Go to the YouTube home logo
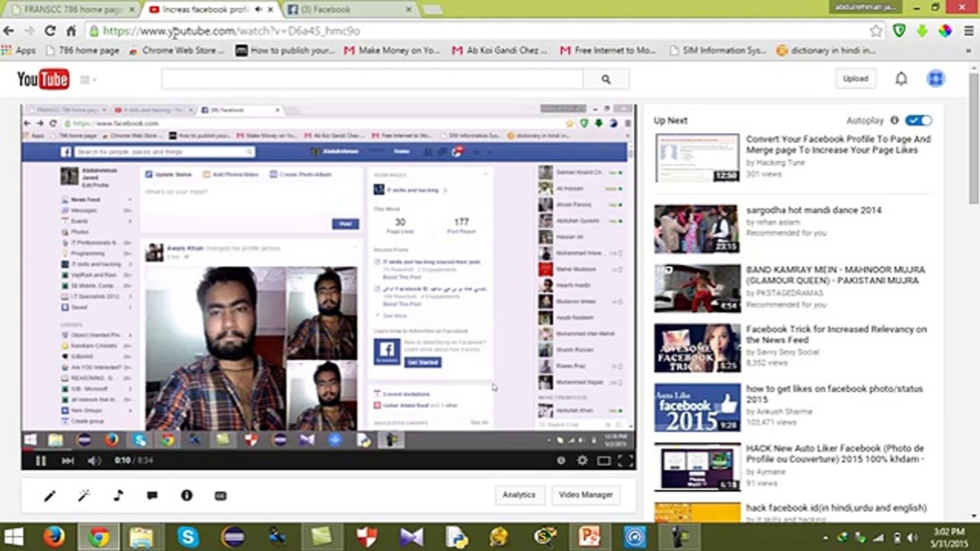Viewport: 980px width, 551px height. tap(43, 79)
